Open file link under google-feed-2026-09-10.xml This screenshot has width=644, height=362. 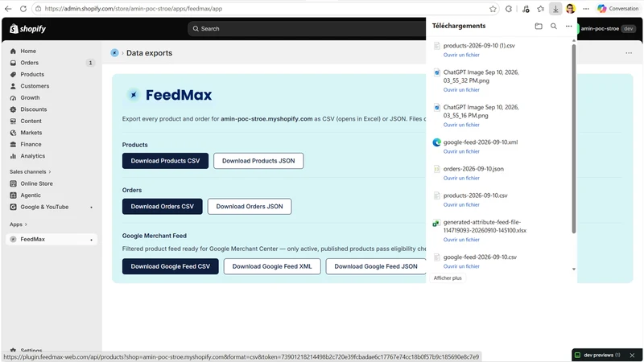click(x=461, y=151)
